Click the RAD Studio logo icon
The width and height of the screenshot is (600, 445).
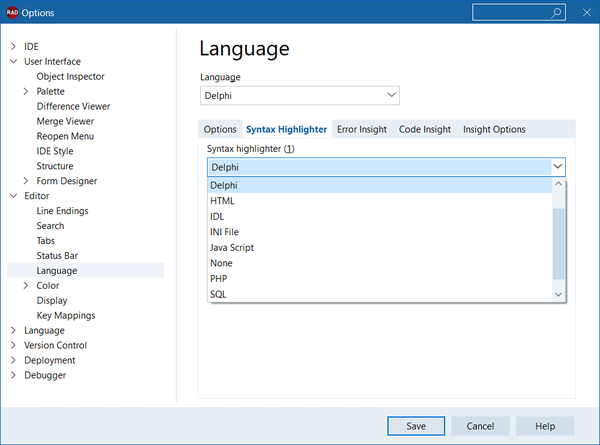point(12,13)
